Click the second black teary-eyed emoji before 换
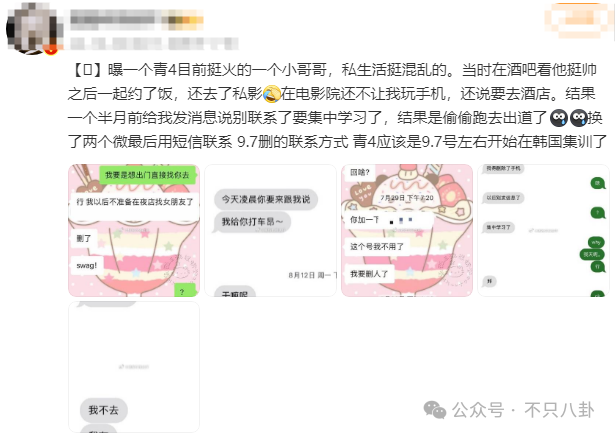The width and height of the screenshot is (615, 435). (578, 118)
